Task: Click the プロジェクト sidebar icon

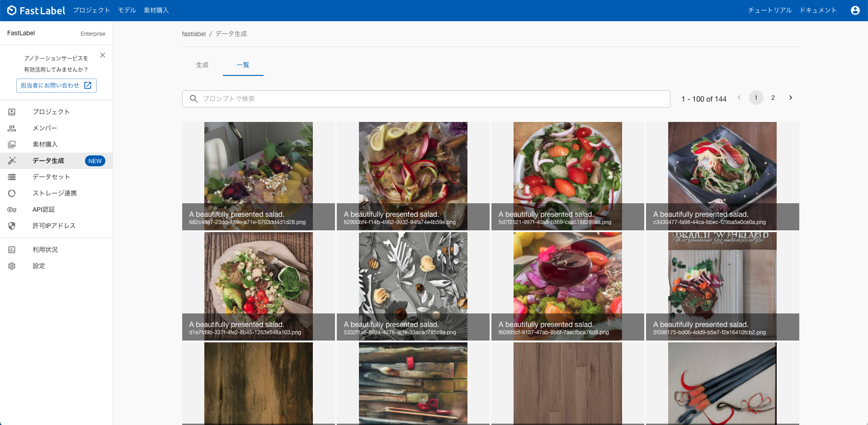Action: [x=12, y=112]
